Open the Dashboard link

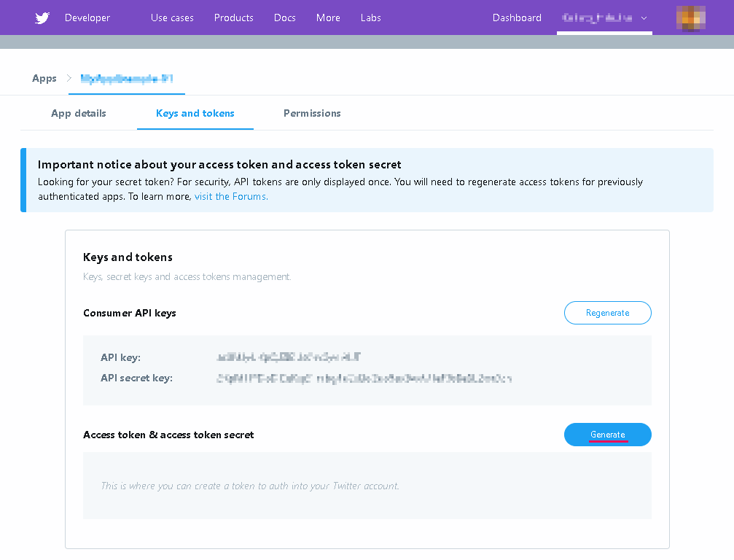click(x=517, y=17)
